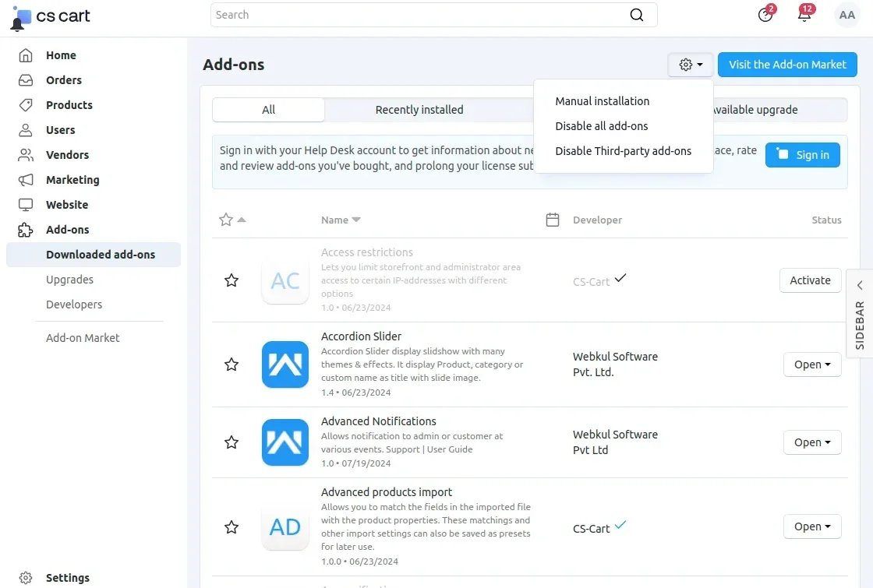The height and width of the screenshot is (588, 873).
Task: Click Visit the Add-on Market button
Action: (x=787, y=65)
